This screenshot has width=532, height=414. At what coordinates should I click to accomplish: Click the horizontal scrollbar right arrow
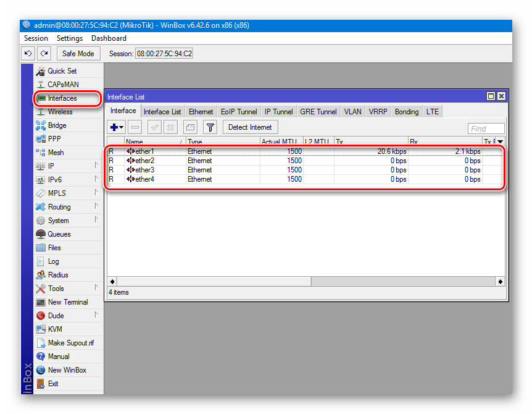(x=500, y=282)
